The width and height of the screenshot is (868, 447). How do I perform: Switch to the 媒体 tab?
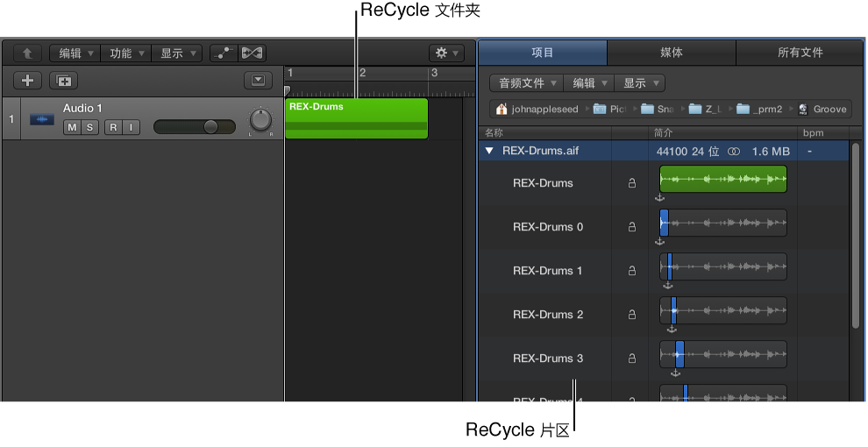click(672, 53)
